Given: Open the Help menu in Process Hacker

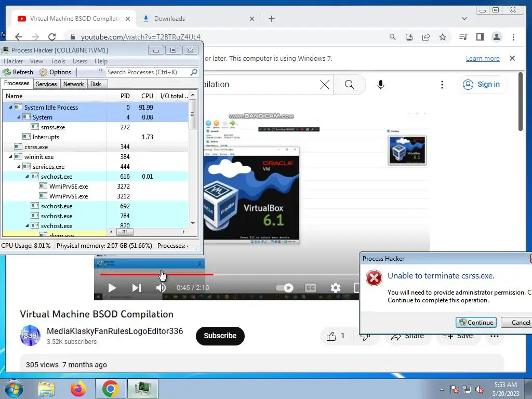Looking at the screenshot, I should [101, 61].
